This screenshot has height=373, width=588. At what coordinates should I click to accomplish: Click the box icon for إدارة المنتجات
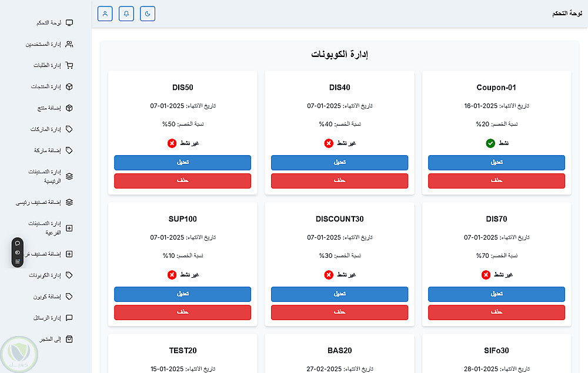pyautogui.click(x=69, y=87)
